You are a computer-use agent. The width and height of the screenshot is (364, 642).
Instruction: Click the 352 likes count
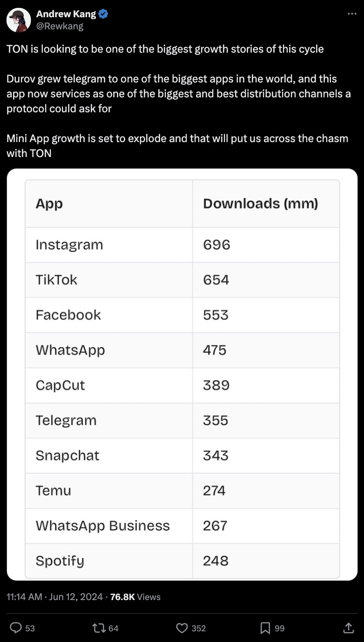[x=198, y=628]
